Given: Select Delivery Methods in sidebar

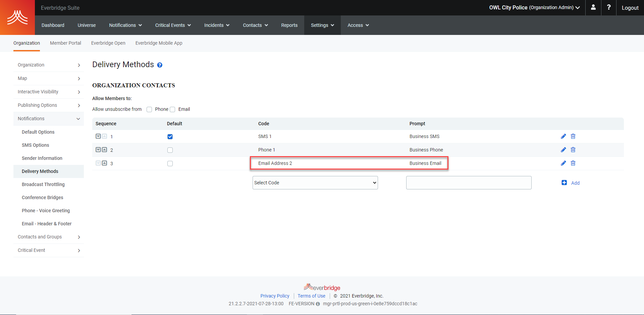Looking at the screenshot, I should point(49,171).
